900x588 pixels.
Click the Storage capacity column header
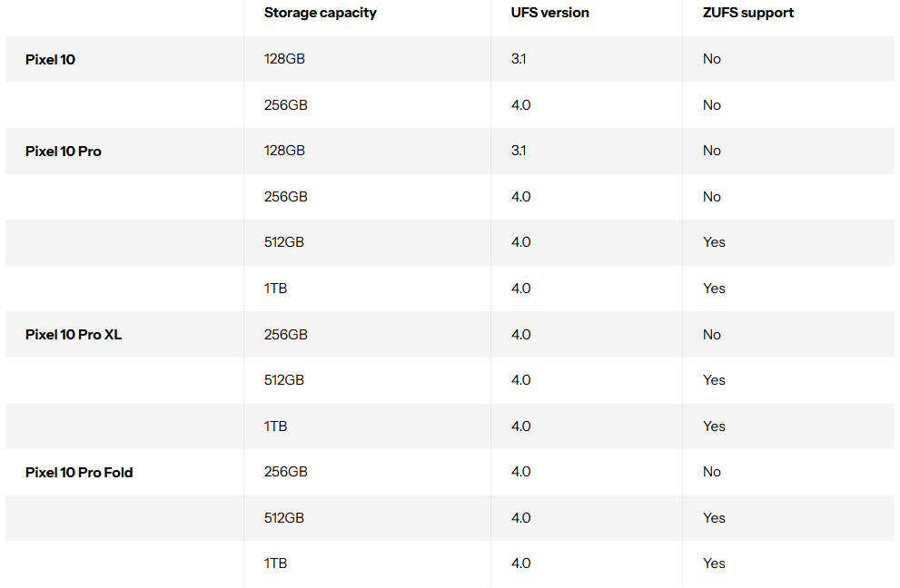pos(320,13)
